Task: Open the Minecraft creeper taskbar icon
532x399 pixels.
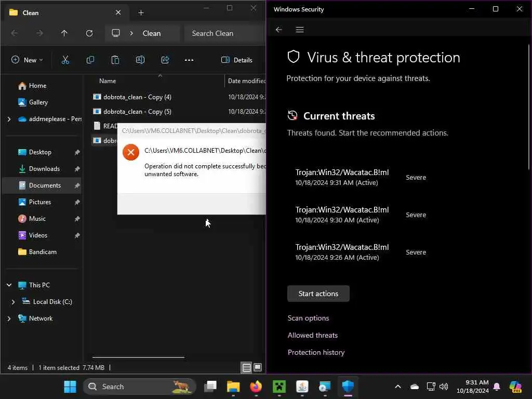Action: [x=279, y=387]
